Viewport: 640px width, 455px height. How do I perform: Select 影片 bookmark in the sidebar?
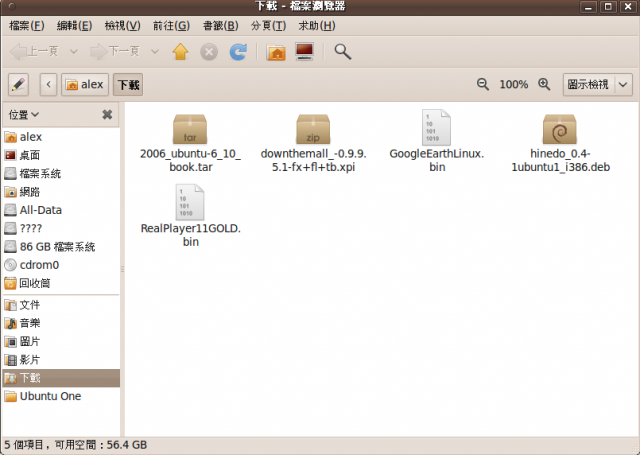[61, 360]
